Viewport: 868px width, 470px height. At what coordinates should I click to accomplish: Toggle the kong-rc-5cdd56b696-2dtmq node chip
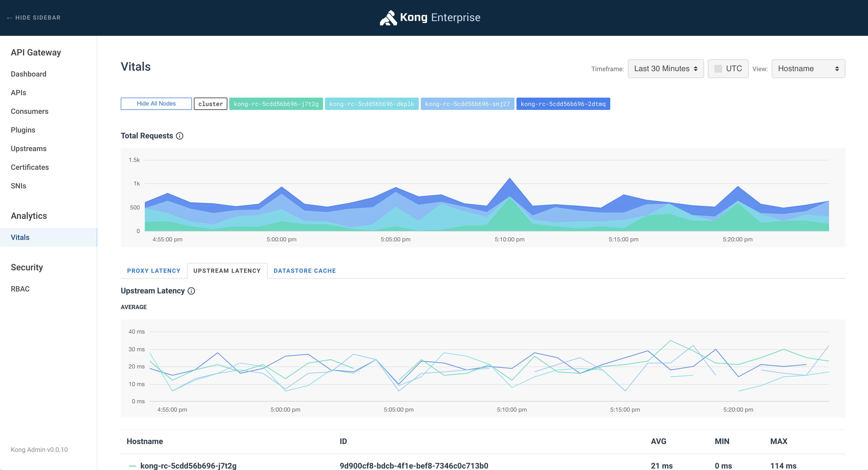coord(563,104)
